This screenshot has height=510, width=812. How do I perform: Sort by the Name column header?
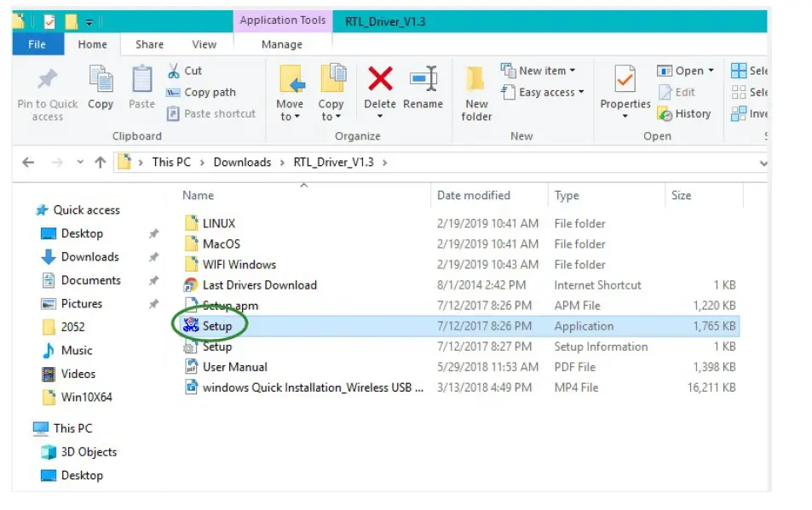[198, 196]
